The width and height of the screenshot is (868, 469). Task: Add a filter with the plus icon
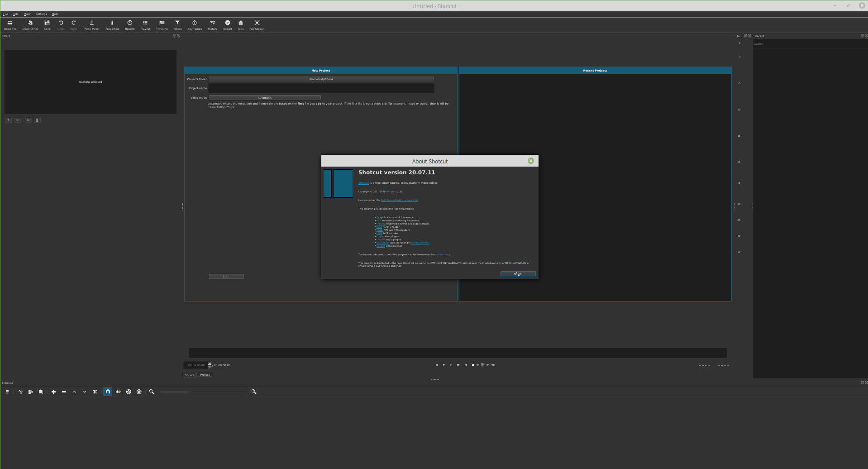coord(8,120)
